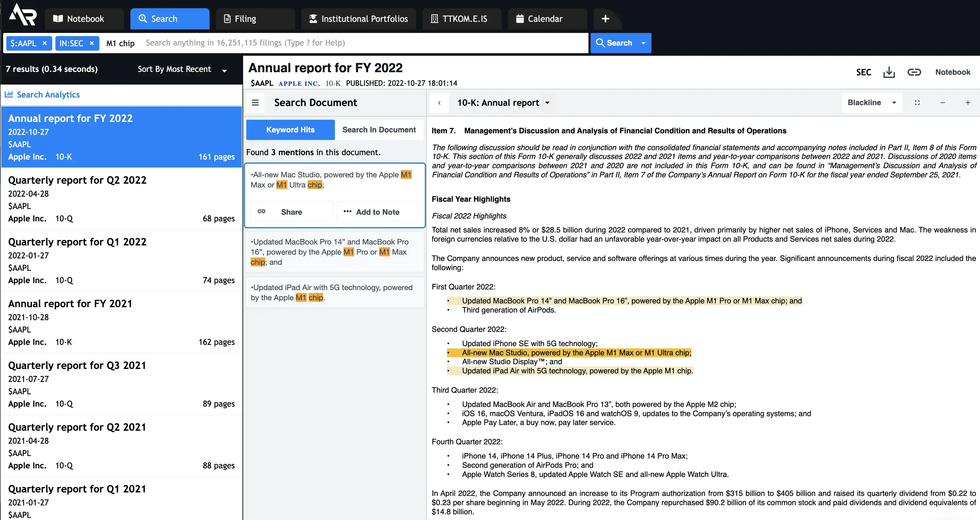Select Quarterly report for Q2 2021 result
The width and height of the screenshot is (980, 520).
coord(121,445)
